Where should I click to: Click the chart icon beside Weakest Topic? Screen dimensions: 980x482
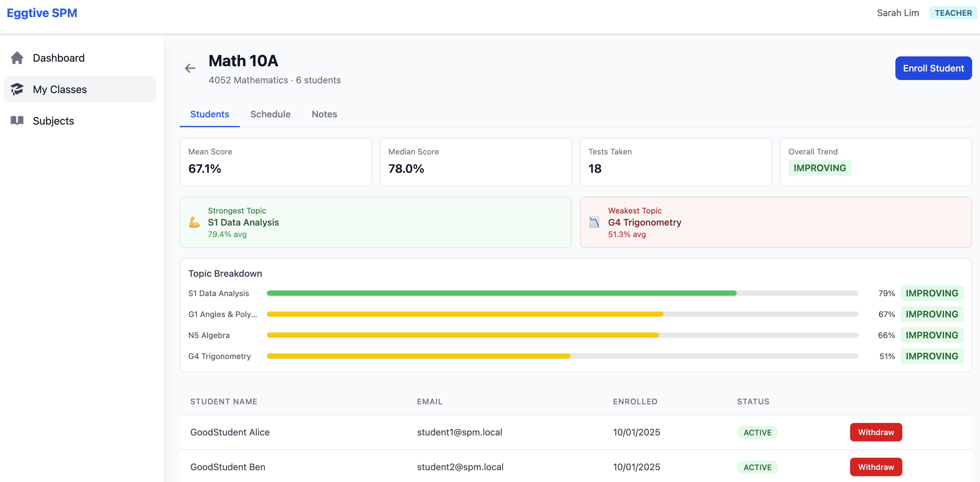tap(594, 222)
